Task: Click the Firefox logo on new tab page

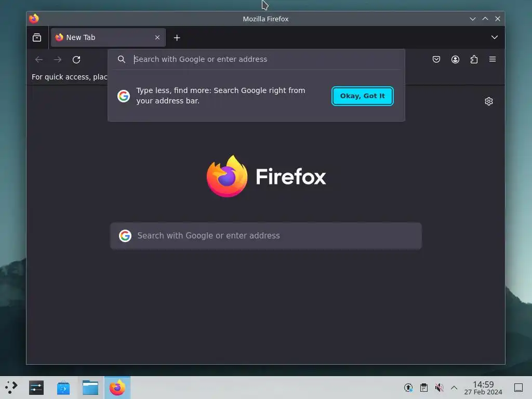Action: point(266,177)
